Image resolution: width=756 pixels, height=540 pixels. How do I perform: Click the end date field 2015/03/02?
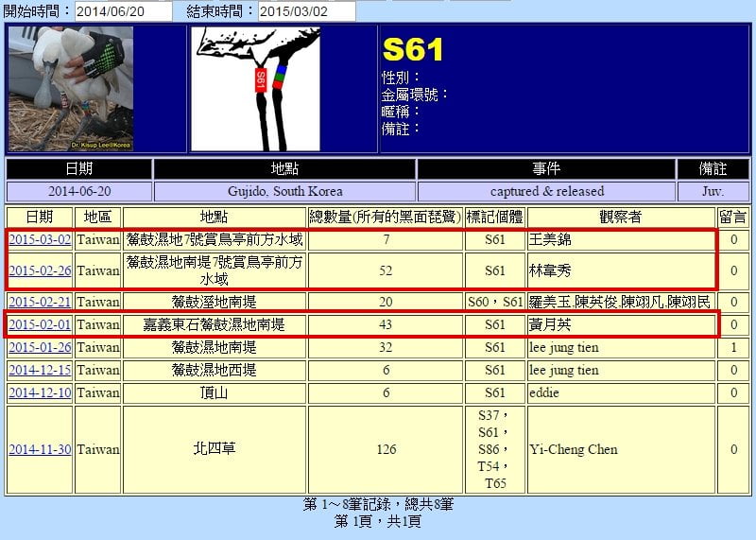tap(307, 11)
